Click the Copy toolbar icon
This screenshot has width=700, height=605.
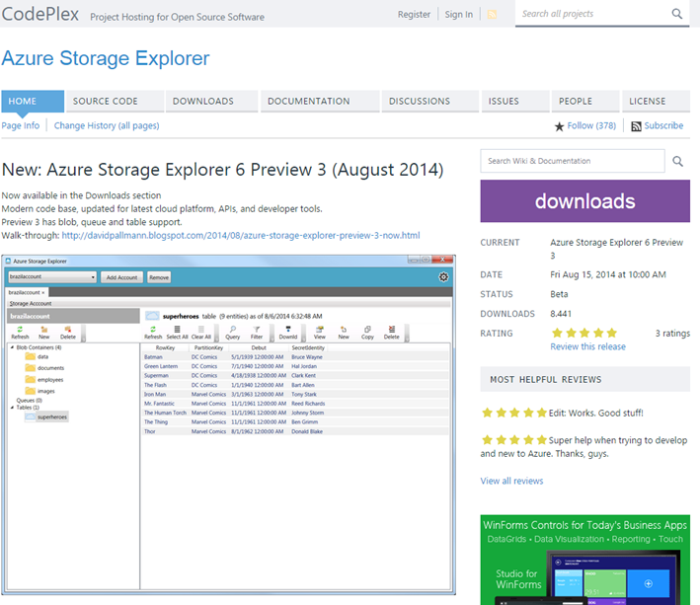[x=367, y=330]
